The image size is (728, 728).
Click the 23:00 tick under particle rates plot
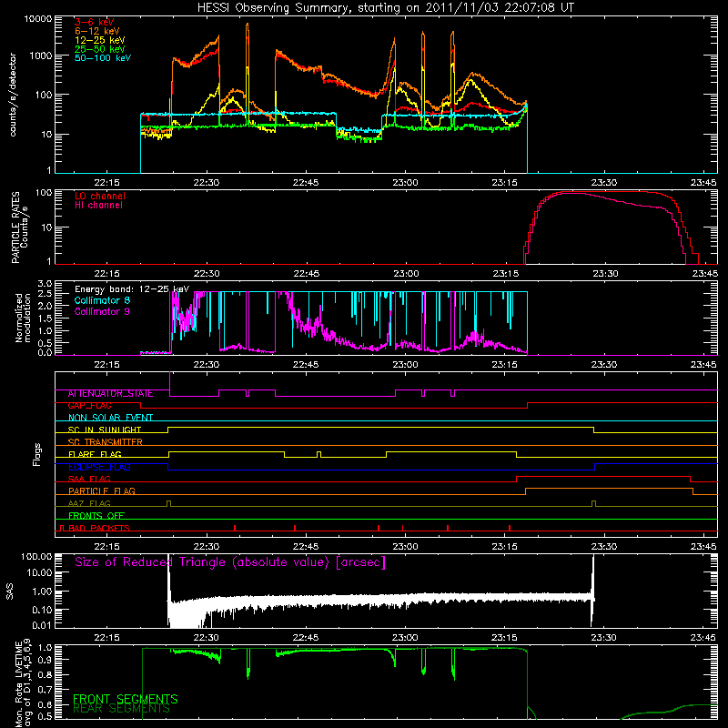pyautogui.click(x=406, y=274)
